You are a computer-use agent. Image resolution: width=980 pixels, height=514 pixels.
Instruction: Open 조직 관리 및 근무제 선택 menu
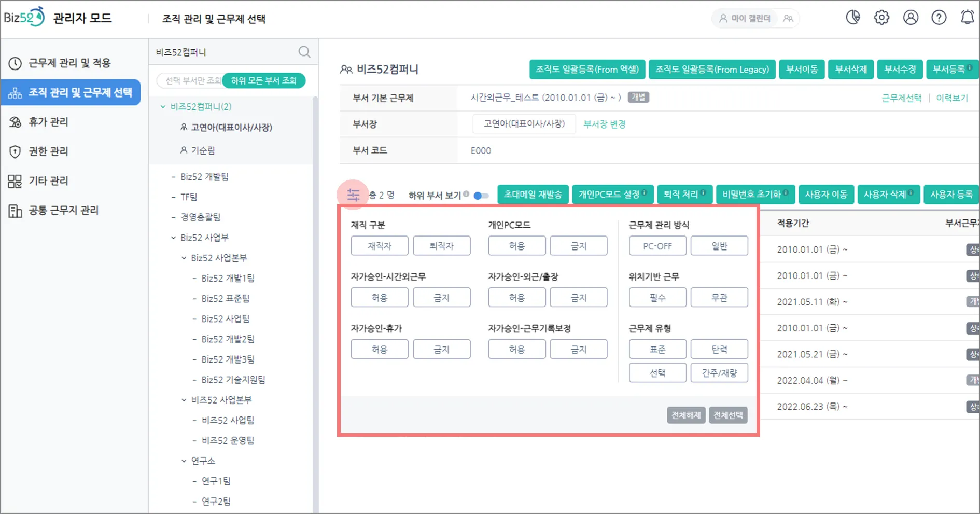[x=71, y=92]
